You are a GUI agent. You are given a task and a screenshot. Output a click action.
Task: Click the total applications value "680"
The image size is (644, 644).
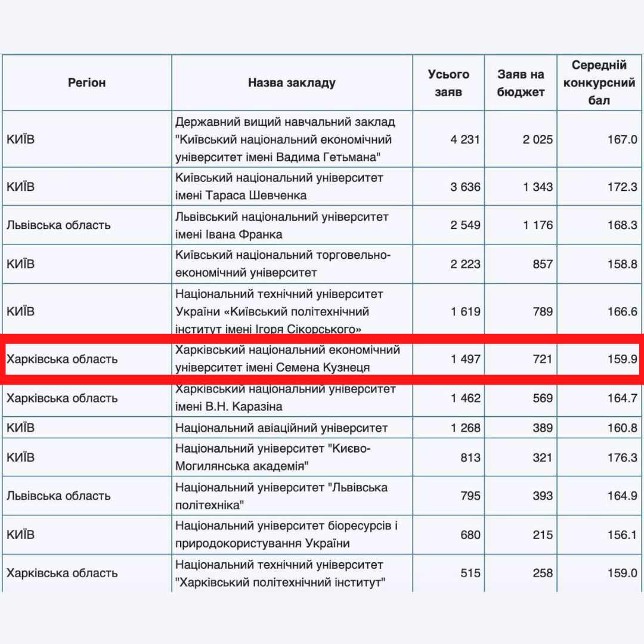470,535
